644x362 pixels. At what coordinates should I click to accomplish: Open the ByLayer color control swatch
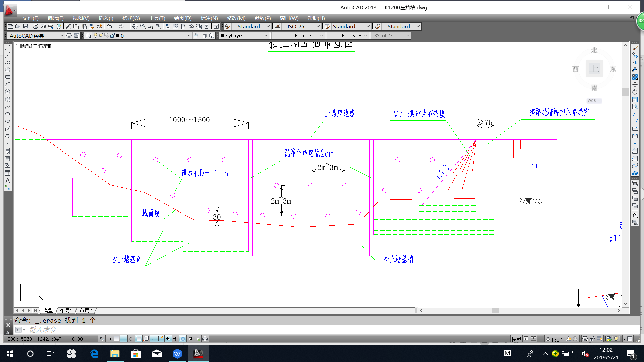click(244, 36)
